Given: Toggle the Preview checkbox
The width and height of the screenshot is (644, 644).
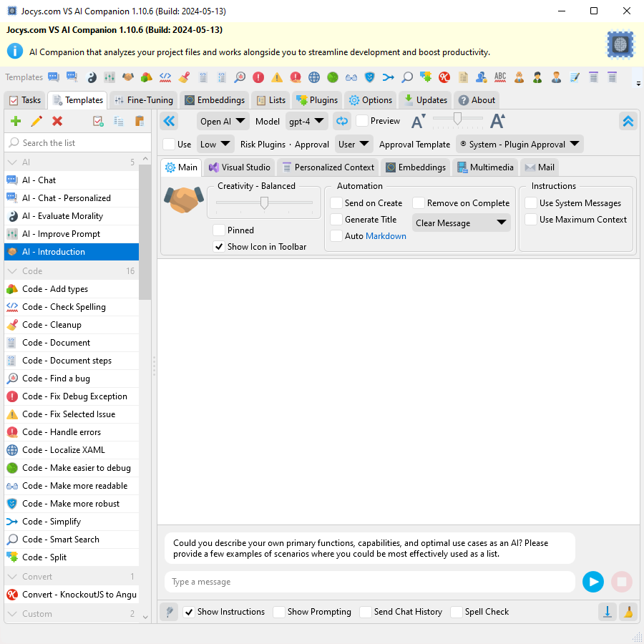Looking at the screenshot, I should coord(362,121).
